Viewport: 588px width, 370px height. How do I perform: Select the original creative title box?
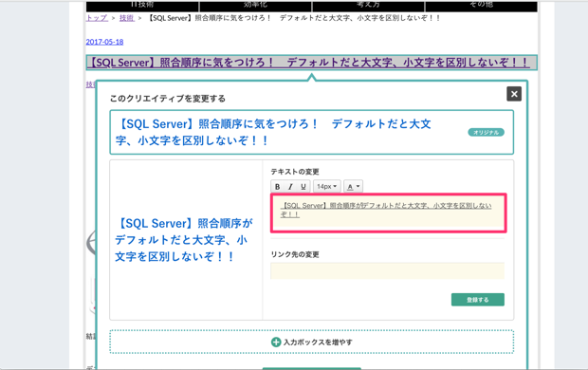point(312,132)
